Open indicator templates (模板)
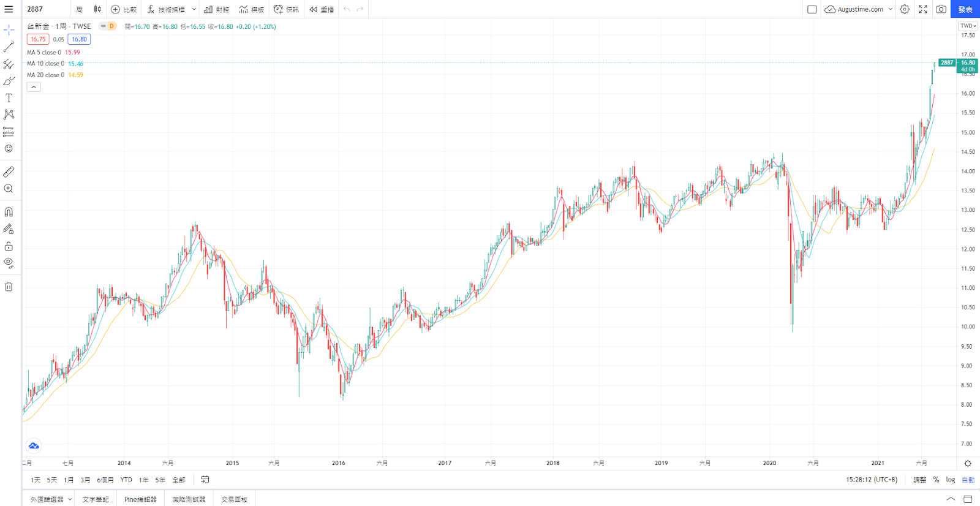 pos(252,9)
